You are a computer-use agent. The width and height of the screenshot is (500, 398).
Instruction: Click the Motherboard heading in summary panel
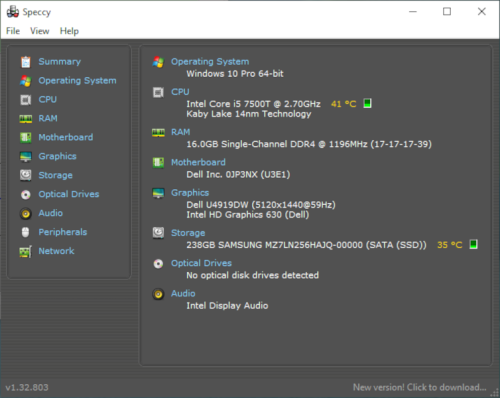tap(198, 162)
